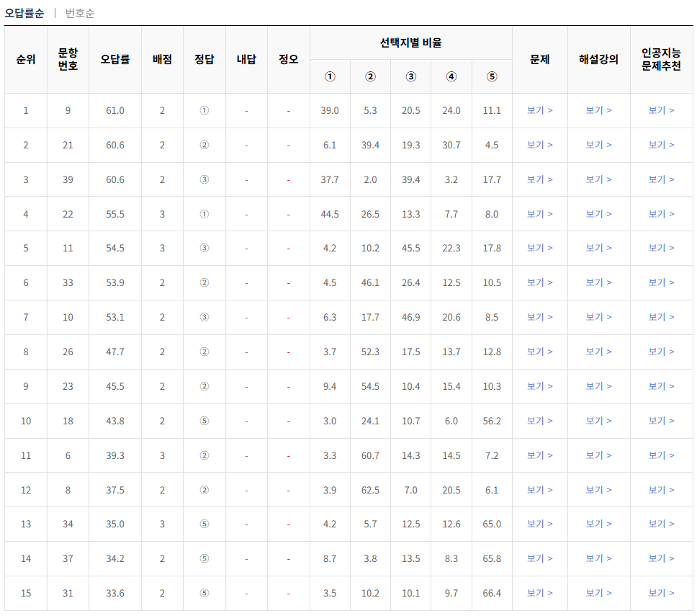
Task: Open the 해설강의 for question 8
Action: coord(598,489)
